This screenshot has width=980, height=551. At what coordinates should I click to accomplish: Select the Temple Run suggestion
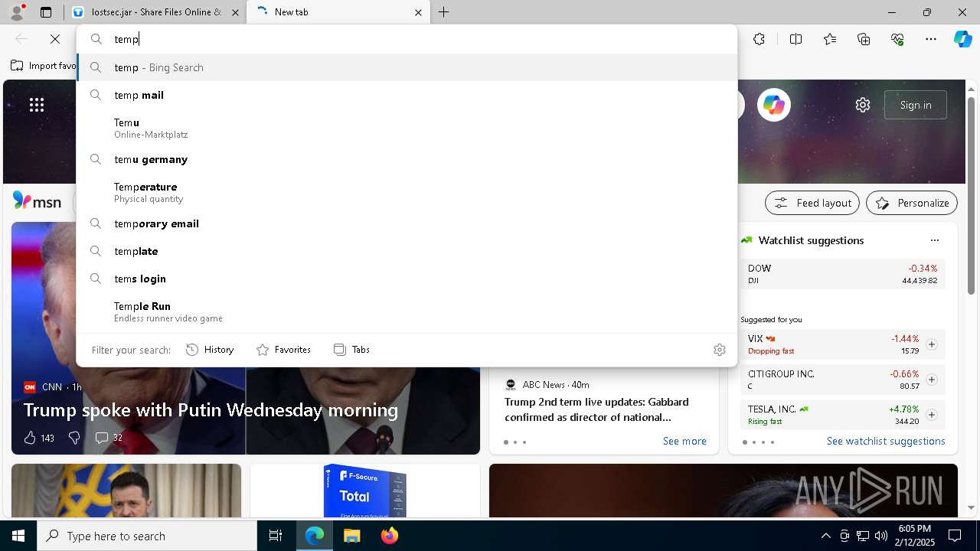[407, 311]
